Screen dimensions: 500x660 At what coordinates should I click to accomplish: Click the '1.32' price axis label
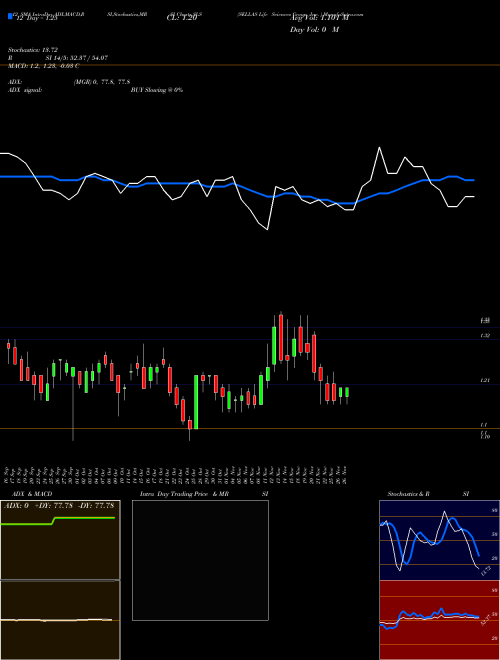point(485,335)
